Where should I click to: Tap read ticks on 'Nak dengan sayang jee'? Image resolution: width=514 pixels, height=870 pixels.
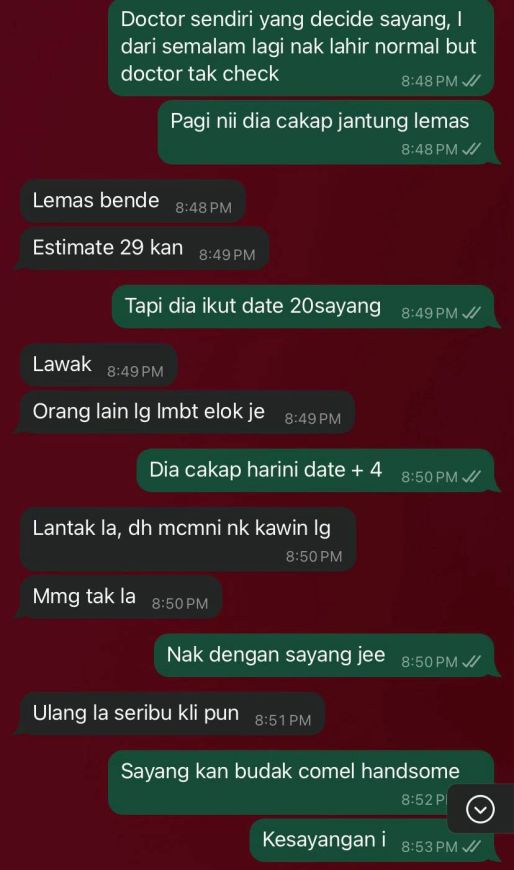(471, 661)
